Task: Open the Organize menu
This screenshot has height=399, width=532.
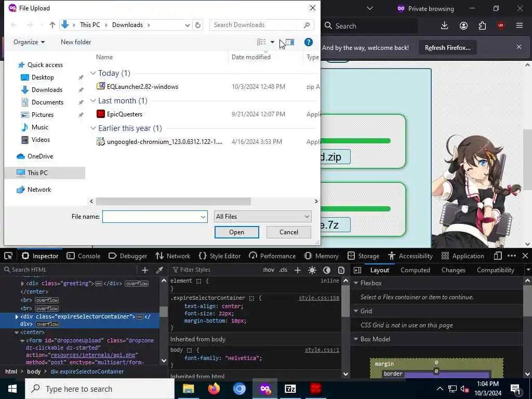Action: [x=29, y=42]
